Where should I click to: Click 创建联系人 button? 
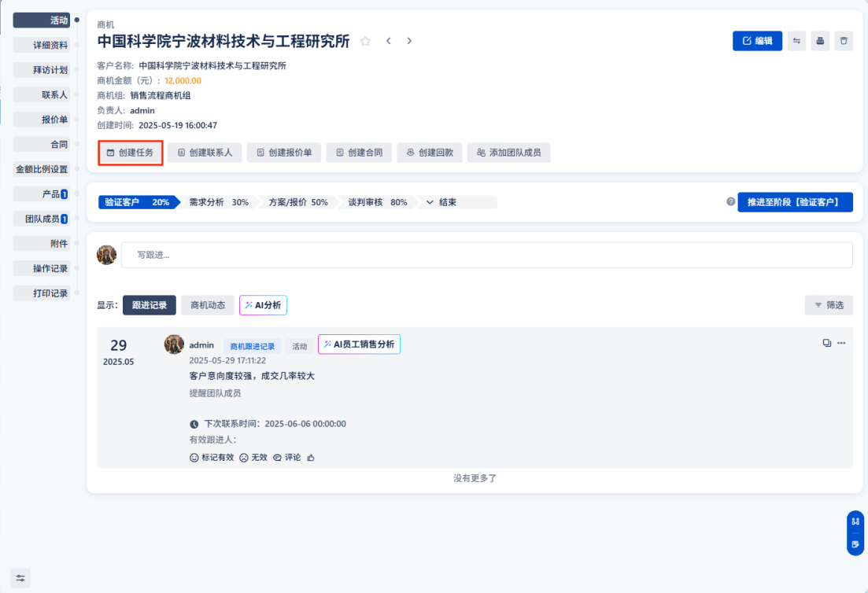(x=205, y=153)
